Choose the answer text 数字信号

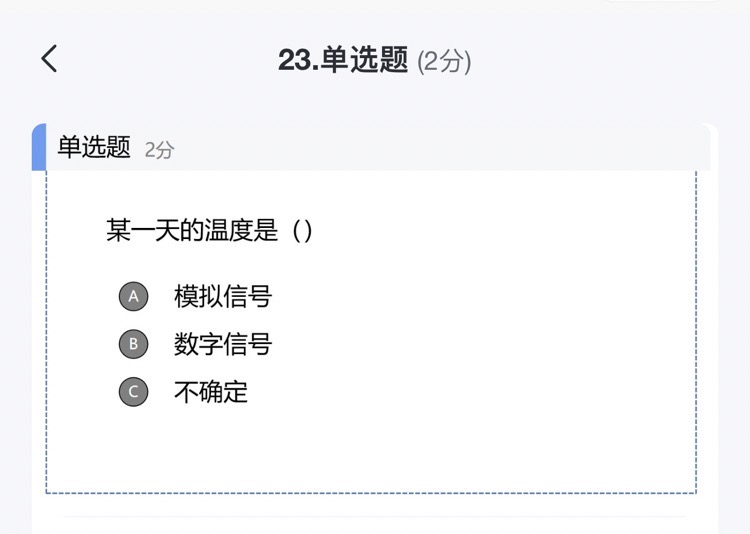(x=223, y=344)
